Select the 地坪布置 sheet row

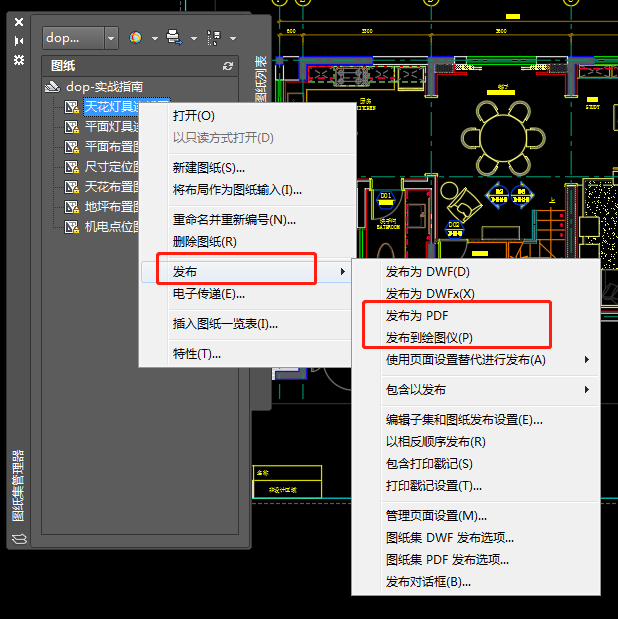[x=112, y=207]
